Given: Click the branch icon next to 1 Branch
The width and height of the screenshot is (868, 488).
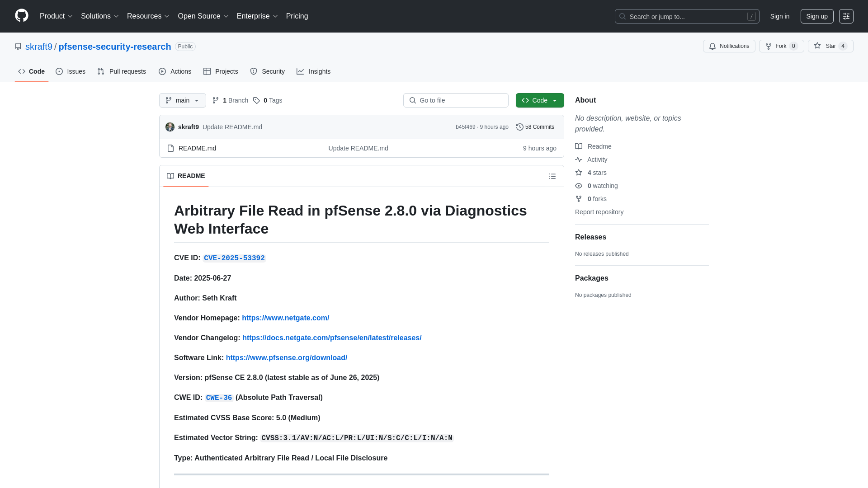Looking at the screenshot, I should tap(216, 100).
